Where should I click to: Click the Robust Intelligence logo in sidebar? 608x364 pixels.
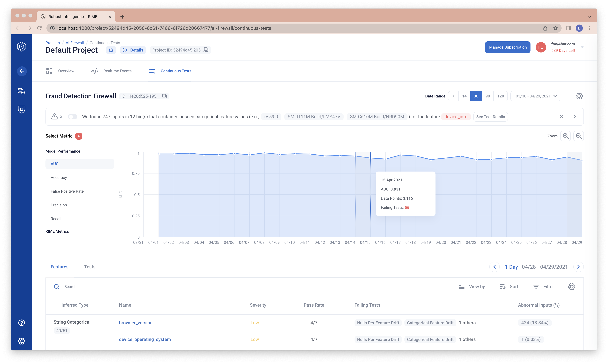pos(22,47)
